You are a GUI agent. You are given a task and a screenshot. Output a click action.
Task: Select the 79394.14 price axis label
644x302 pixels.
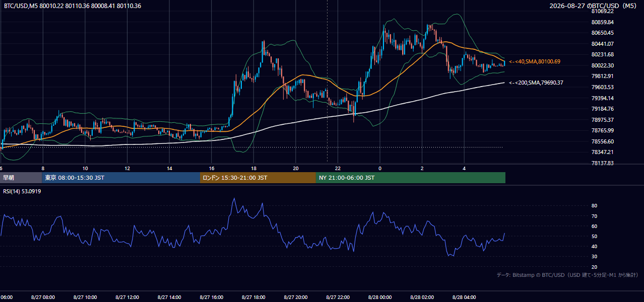(602, 98)
